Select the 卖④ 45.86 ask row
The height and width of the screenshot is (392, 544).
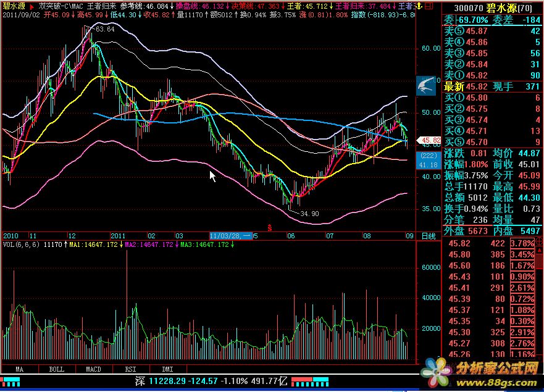point(492,42)
